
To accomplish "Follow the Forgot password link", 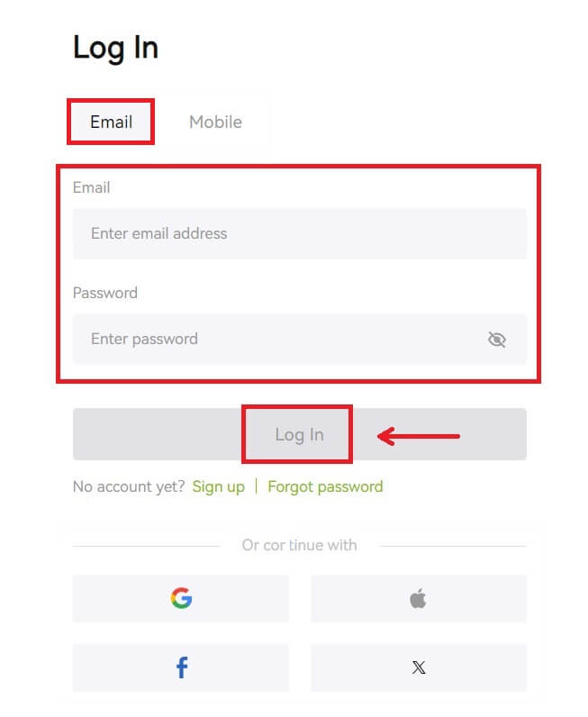I will [325, 486].
